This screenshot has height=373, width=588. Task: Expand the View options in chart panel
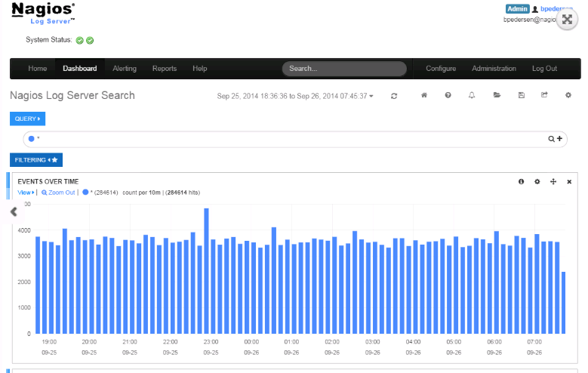26,193
